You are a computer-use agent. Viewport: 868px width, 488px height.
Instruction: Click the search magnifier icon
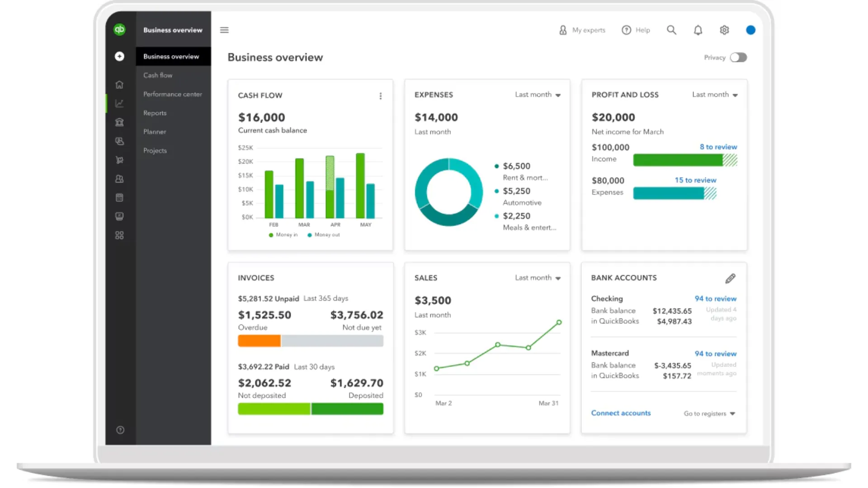click(671, 30)
